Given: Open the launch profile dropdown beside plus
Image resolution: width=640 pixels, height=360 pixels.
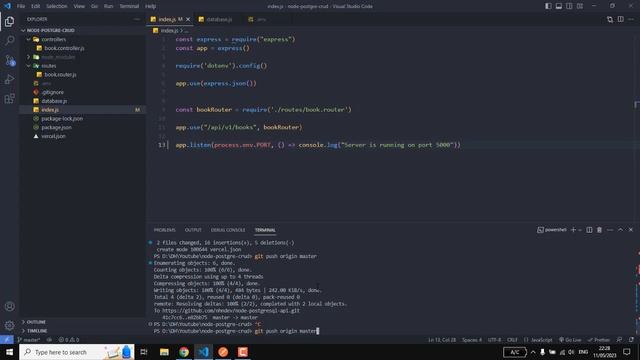Looking at the screenshot, I should pos(580,230).
